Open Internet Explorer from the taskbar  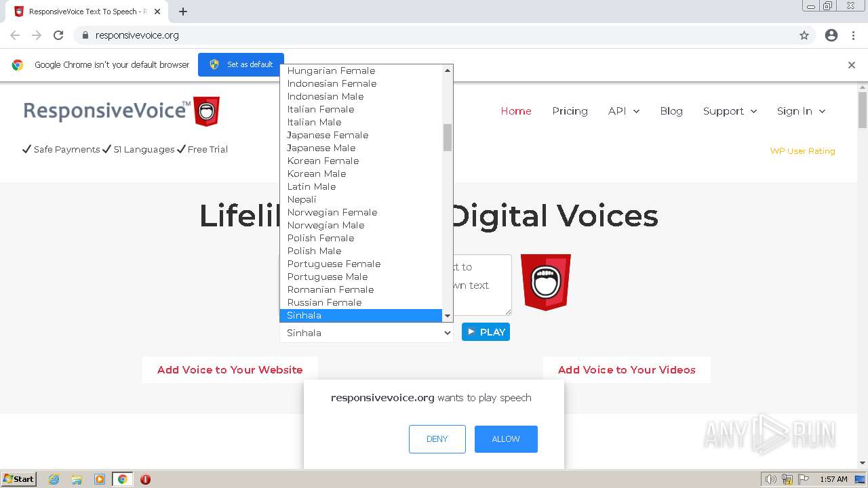pyautogui.click(x=54, y=479)
